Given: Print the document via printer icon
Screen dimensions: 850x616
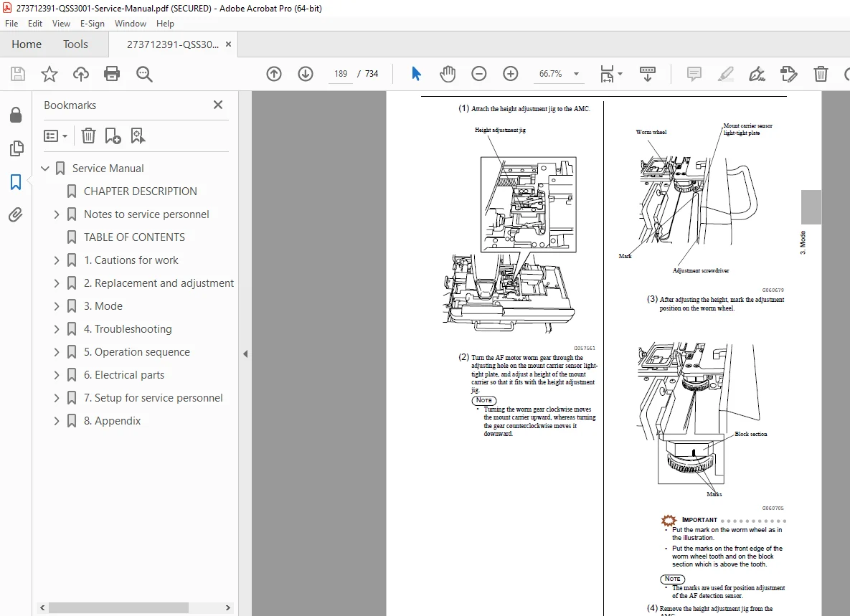Looking at the screenshot, I should [x=112, y=74].
